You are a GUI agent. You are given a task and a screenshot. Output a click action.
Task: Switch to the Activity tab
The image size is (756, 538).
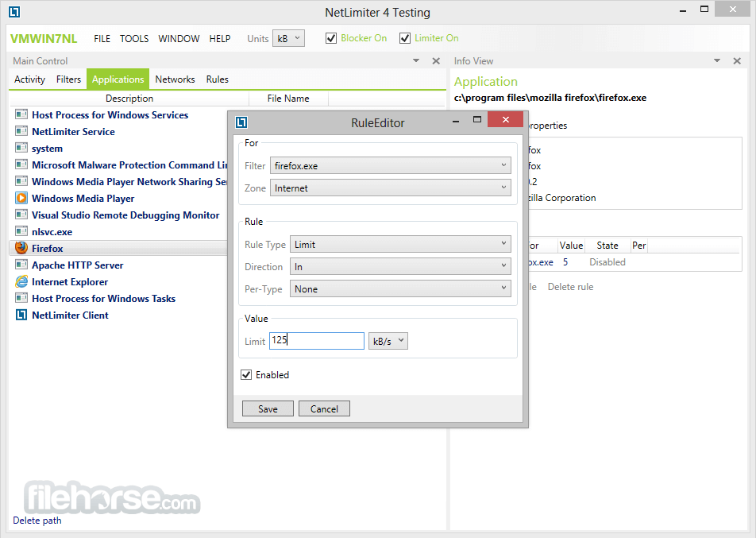pyautogui.click(x=29, y=79)
